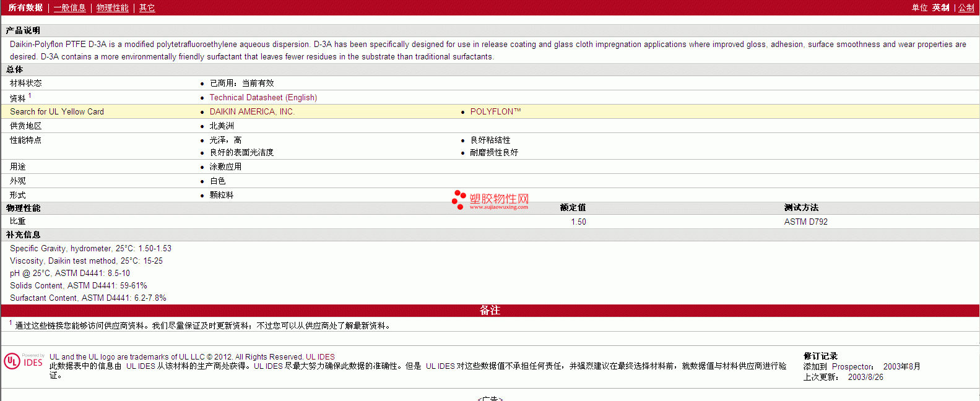Image resolution: width=980 pixels, height=401 pixels.
Task: Click the Surfactant Content 6.2-7.8% line
Action: point(88,298)
